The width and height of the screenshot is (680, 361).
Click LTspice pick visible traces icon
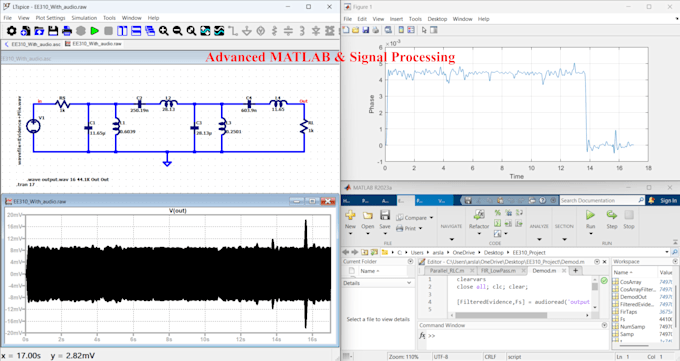(x=219, y=31)
